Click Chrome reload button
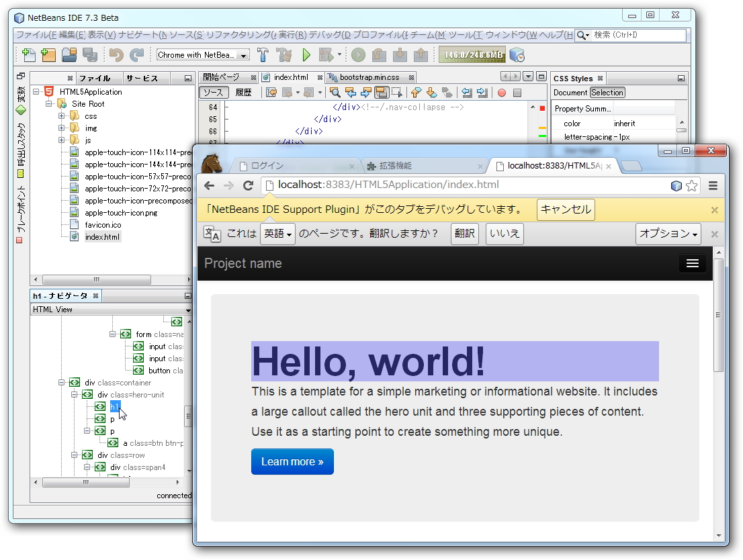The width and height of the screenshot is (743, 560). [249, 185]
